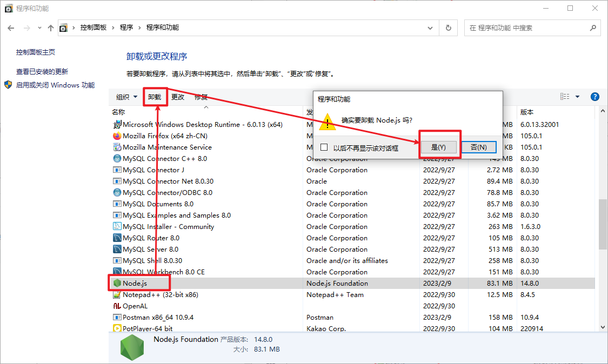608x364 pixels.
Task: Select Mozilla Maintenance Service icon
Action: coord(117,147)
